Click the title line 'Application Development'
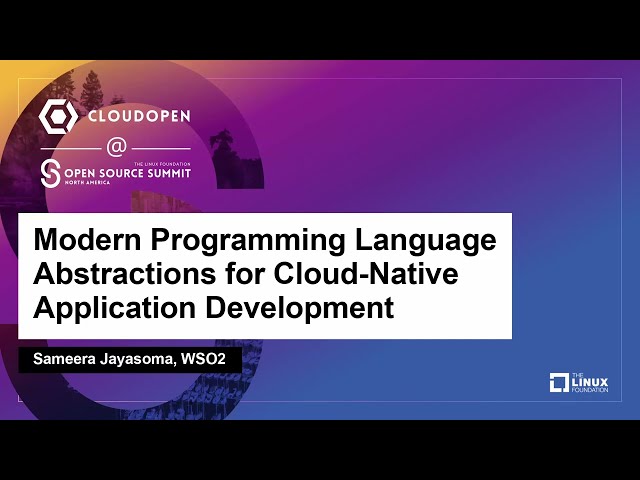This screenshot has height=480, width=640. click(213, 308)
